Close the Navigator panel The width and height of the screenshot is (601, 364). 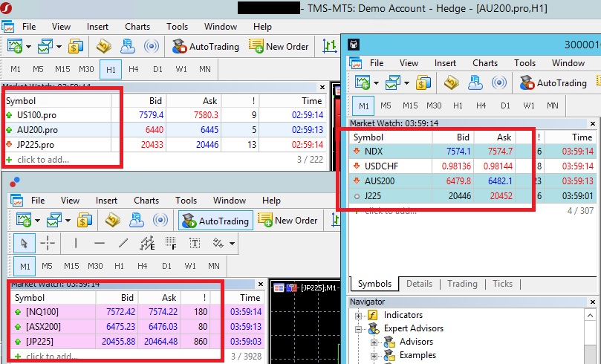pos(593,302)
